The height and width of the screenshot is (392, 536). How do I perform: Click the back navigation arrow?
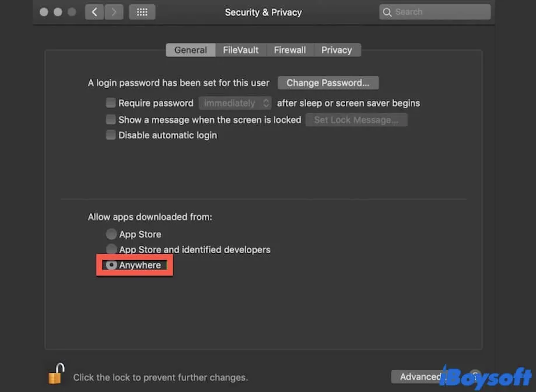tap(94, 12)
